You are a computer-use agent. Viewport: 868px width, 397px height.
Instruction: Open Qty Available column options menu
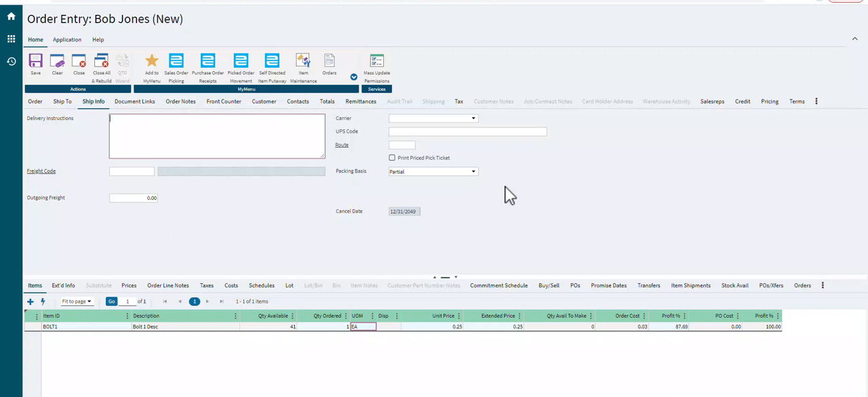pyautogui.click(x=293, y=316)
